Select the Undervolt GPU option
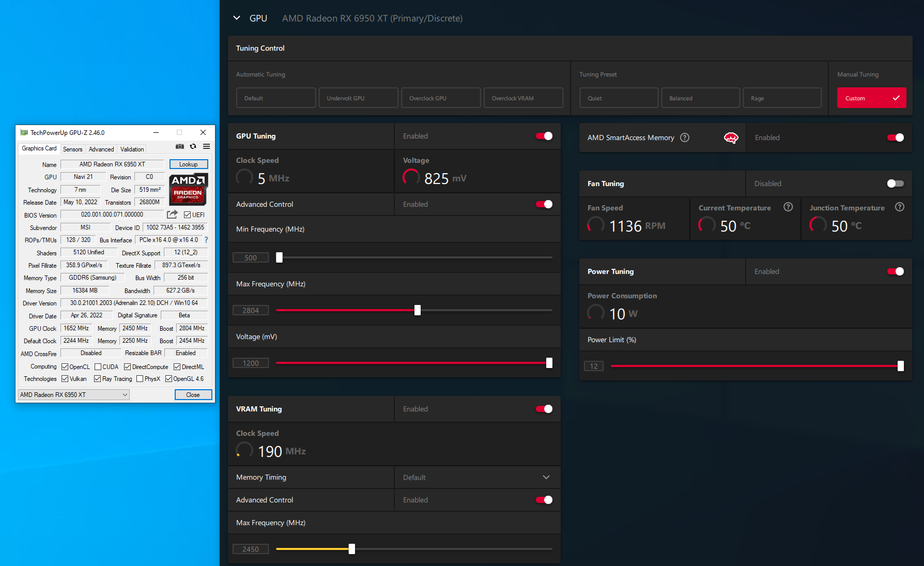Screen dimensions: 924x566 pos(359,98)
